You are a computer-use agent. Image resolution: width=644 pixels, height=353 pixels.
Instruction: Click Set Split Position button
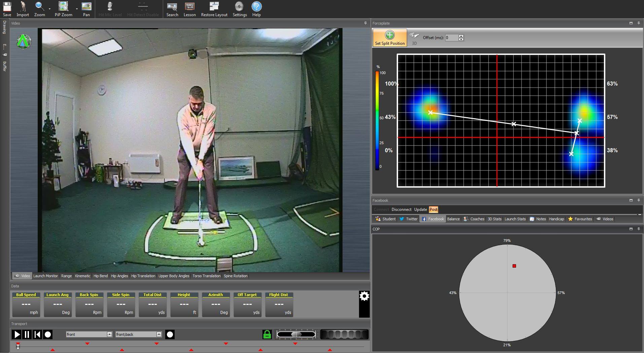click(x=390, y=38)
